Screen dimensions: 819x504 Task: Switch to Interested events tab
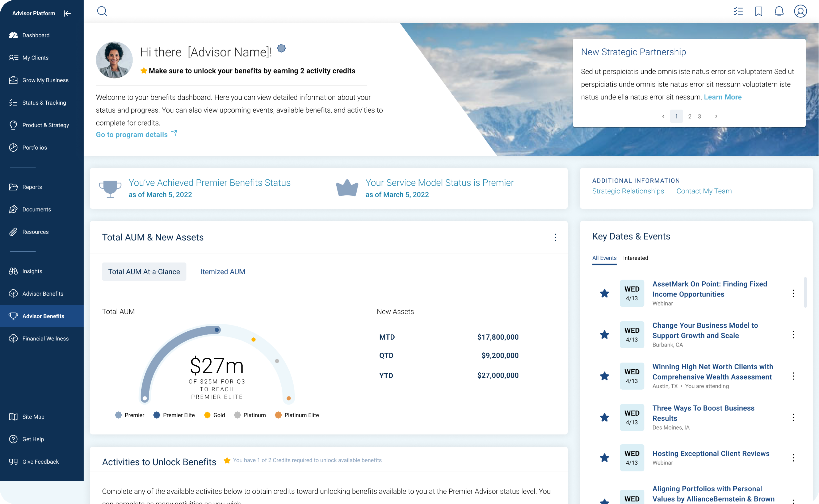(x=635, y=258)
